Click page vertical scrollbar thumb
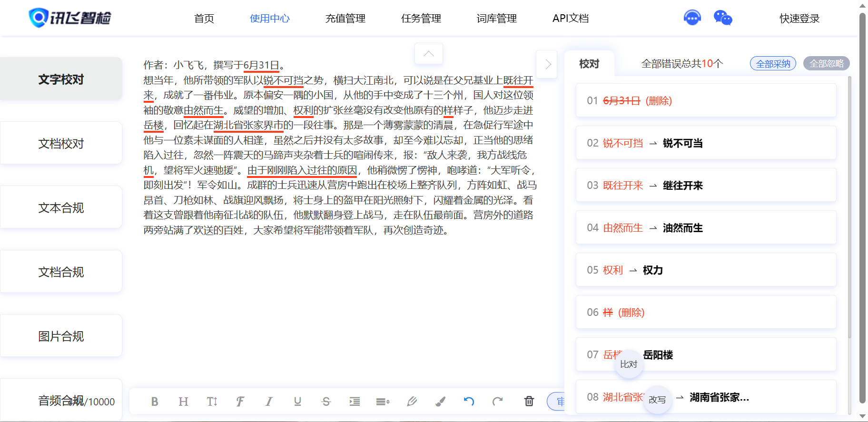The width and height of the screenshot is (868, 422). coord(862,207)
